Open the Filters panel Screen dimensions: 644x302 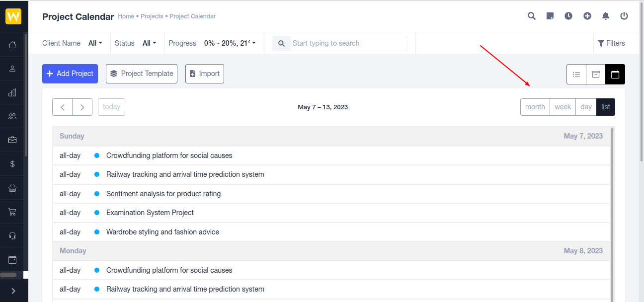[x=611, y=43]
